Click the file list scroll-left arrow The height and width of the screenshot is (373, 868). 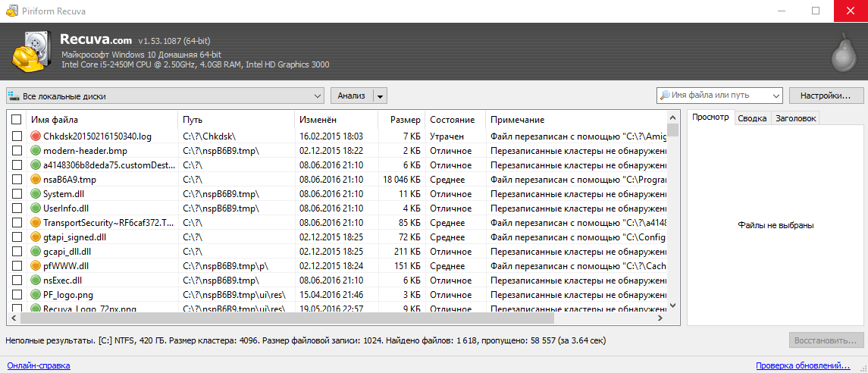pos(12,318)
